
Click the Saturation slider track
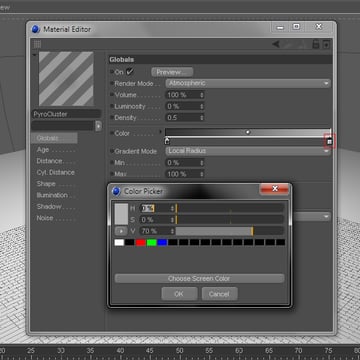pos(230,220)
